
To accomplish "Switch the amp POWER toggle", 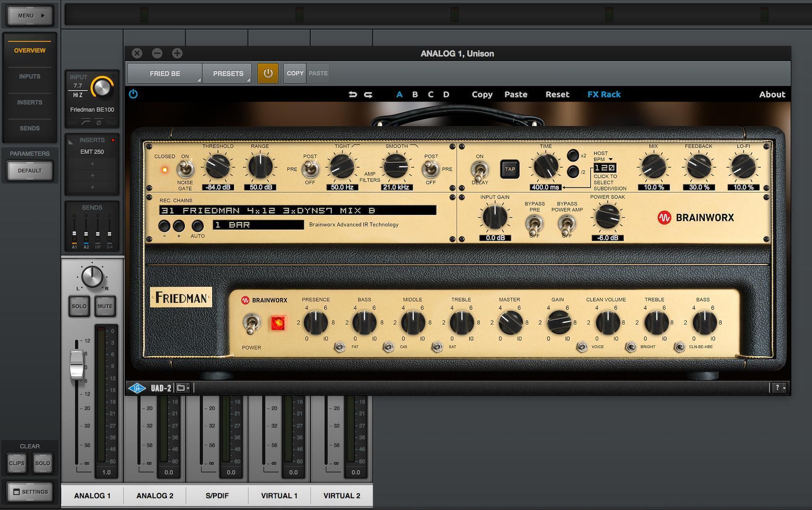I will pos(251,323).
